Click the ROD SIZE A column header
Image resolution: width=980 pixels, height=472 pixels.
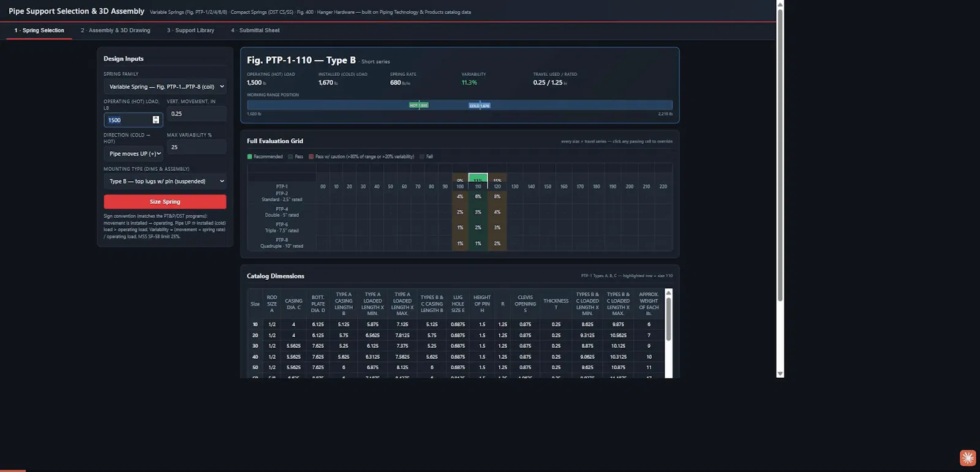(x=272, y=304)
